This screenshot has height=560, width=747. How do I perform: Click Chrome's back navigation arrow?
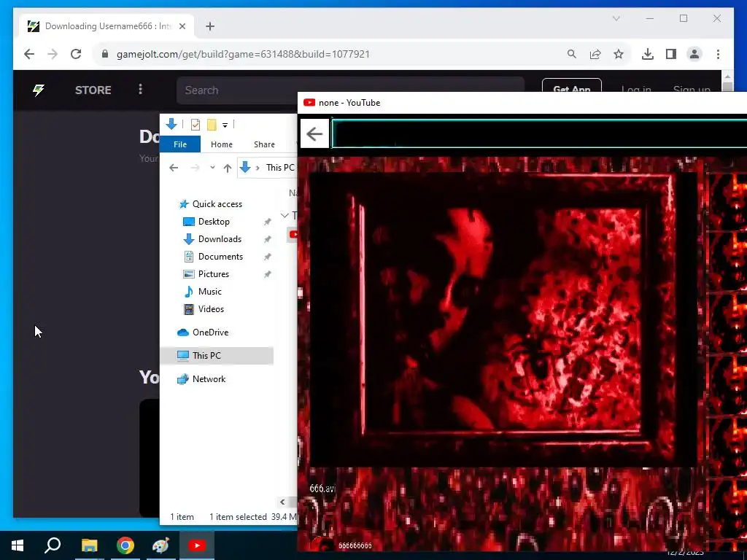coord(29,54)
